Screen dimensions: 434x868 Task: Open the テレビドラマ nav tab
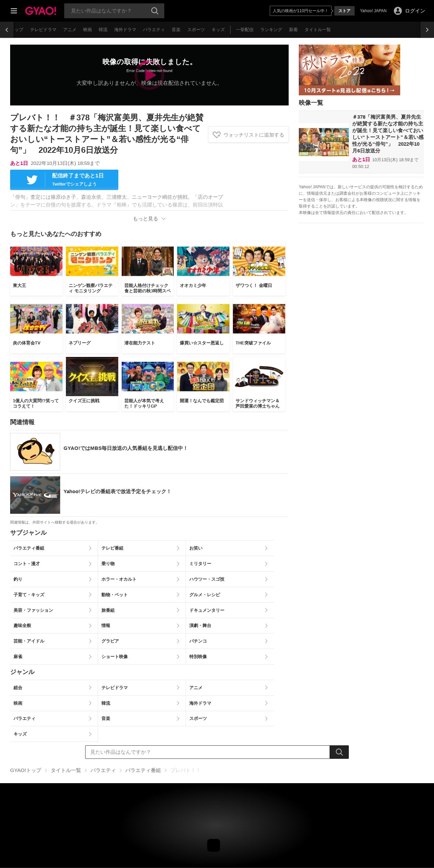(43, 30)
